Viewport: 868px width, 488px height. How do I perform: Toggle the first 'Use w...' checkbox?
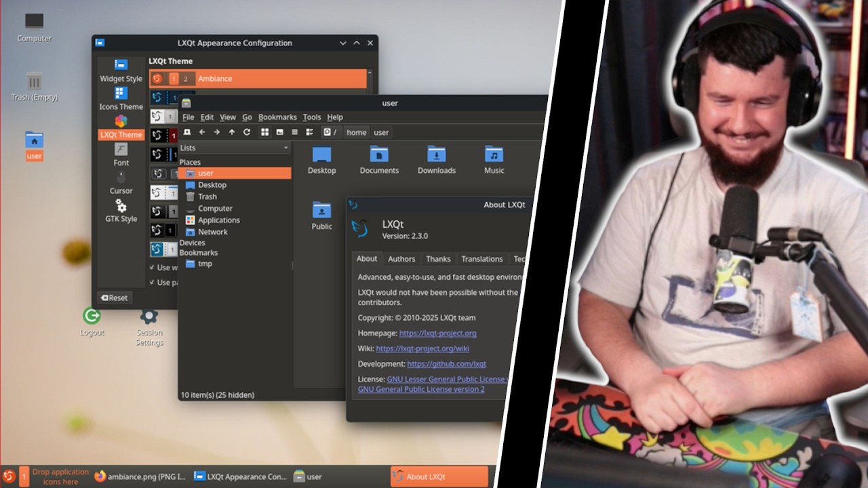click(152, 267)
